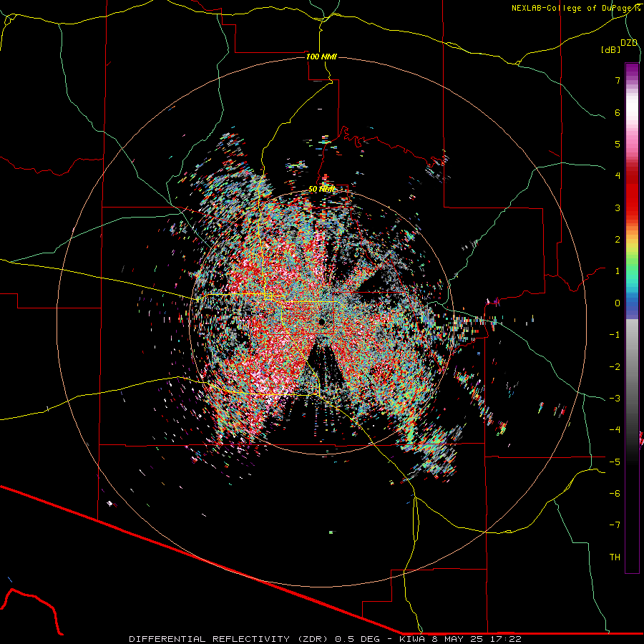Click the 6 tick label on color scale
This screenshot has height=644, width=644.
click(618, 112)
